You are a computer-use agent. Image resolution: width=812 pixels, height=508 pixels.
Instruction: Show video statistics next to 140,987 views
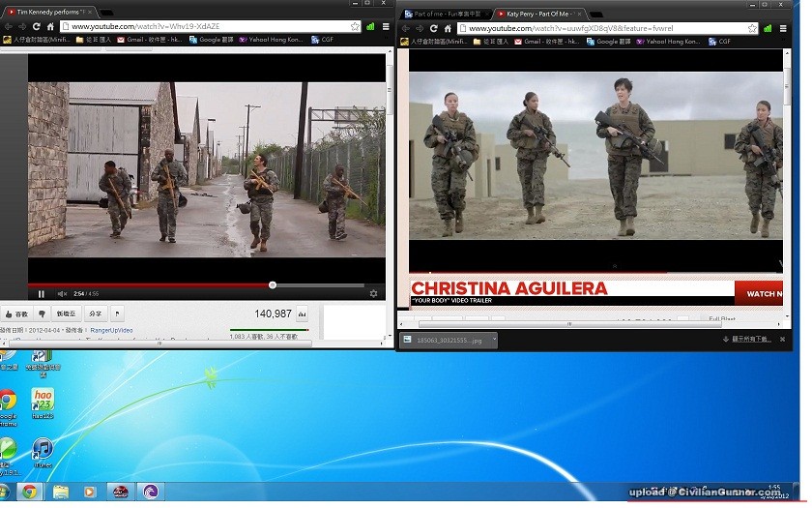[302, 314]
